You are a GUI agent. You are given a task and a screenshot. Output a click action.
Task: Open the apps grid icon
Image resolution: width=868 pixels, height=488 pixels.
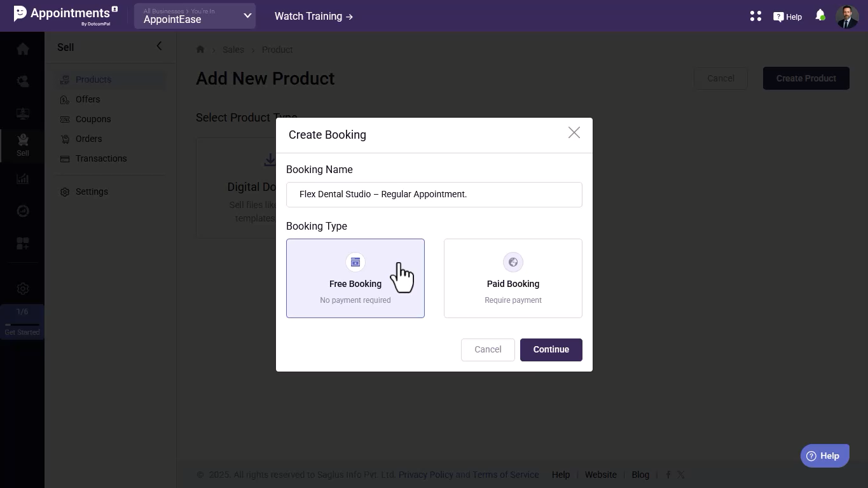755,16
